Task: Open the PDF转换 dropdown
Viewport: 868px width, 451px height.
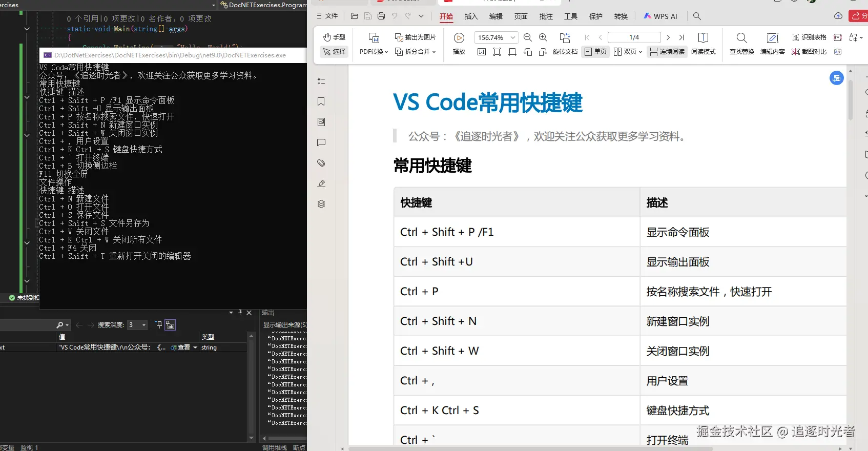Action: (x=374, y=52)
